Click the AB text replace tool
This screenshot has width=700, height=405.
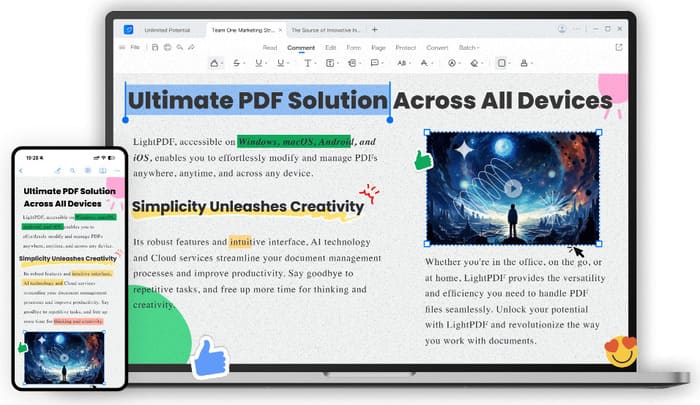pyautogui.click(x=402, y=63)
